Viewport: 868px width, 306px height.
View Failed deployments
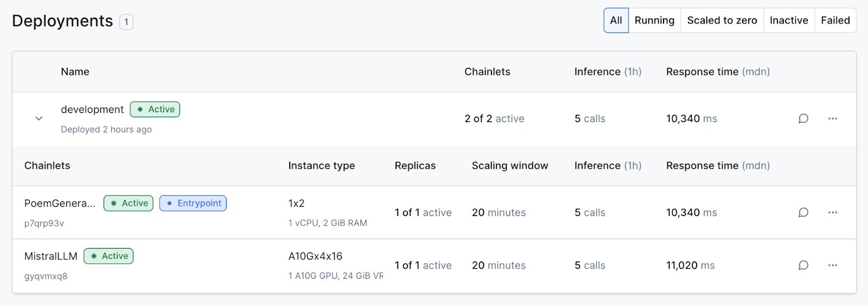coord(835,21)
